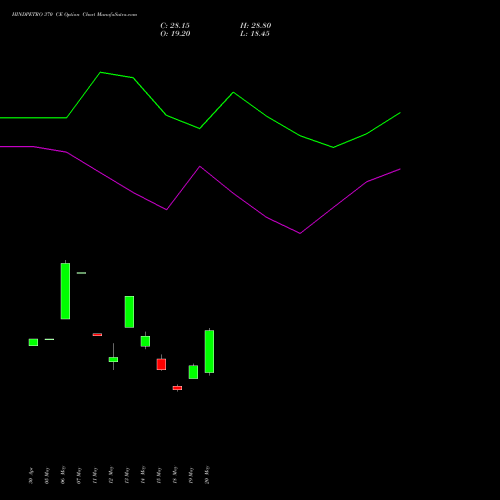This screenshot has height=500, width=500.
Task: Select the 07 May date label
Action: coord(79,475)
